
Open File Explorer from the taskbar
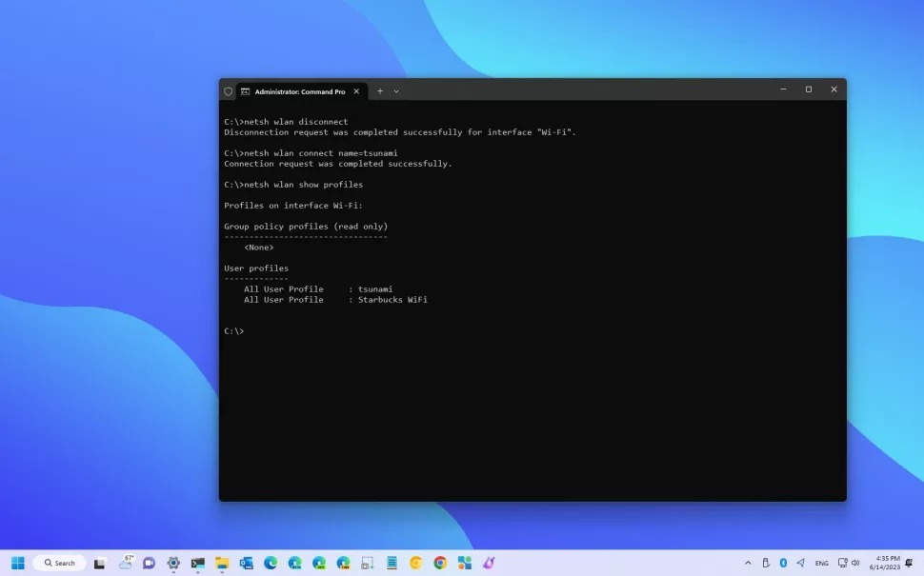(x=222, y=562)
